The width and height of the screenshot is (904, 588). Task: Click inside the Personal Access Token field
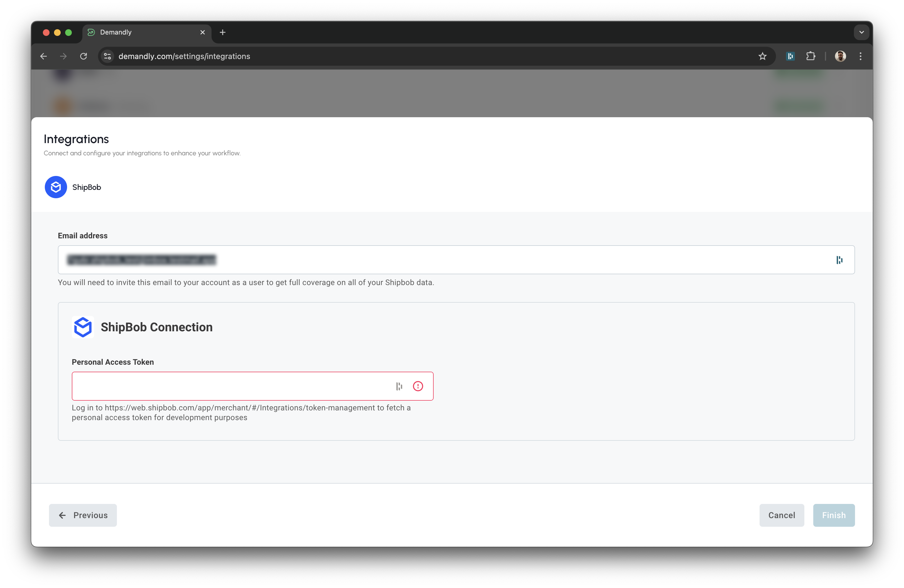point(228,386)
